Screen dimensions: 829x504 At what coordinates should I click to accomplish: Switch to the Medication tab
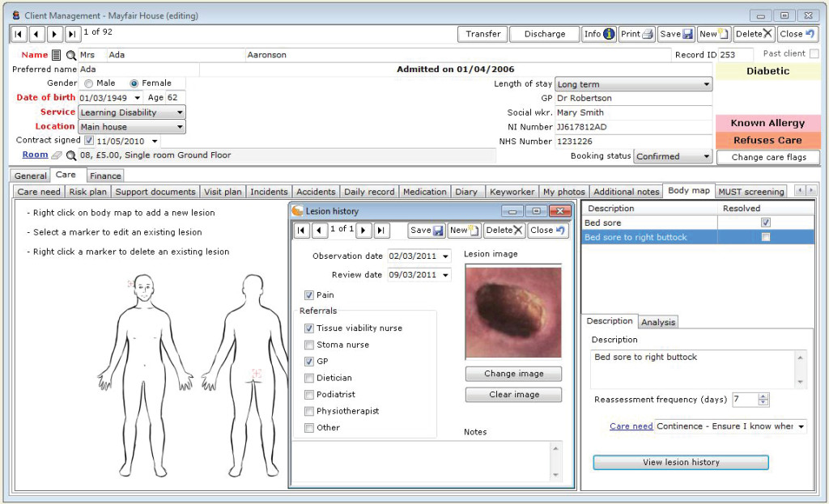click(x=424, y=192)
